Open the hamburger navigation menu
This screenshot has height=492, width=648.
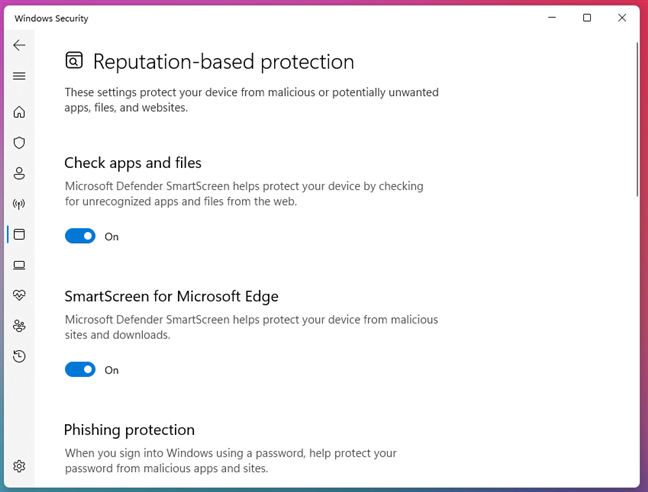(x=19, y=76)
